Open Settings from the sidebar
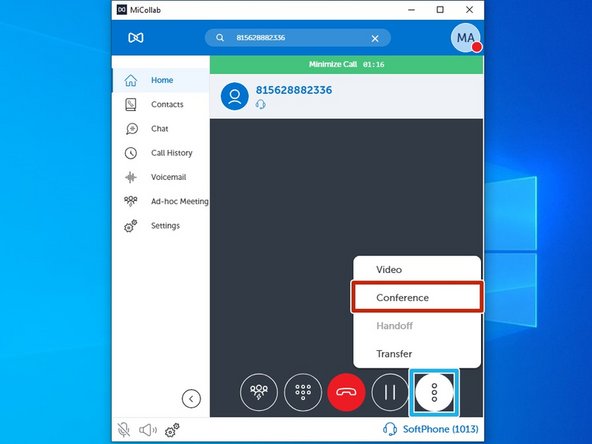592x444 pixels. point(161,226)
